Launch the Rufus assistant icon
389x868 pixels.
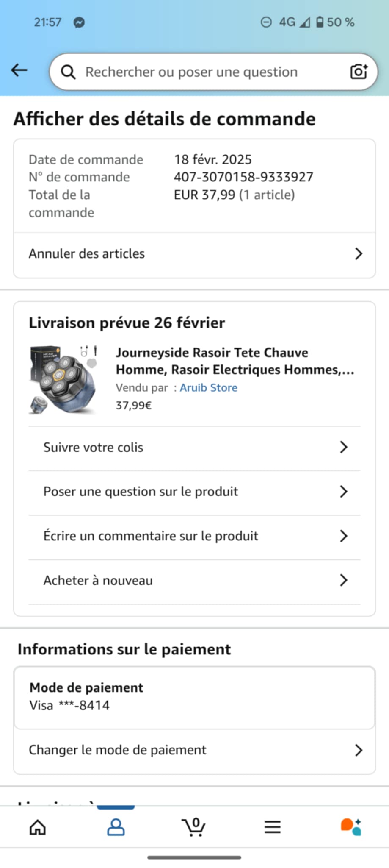351,827
